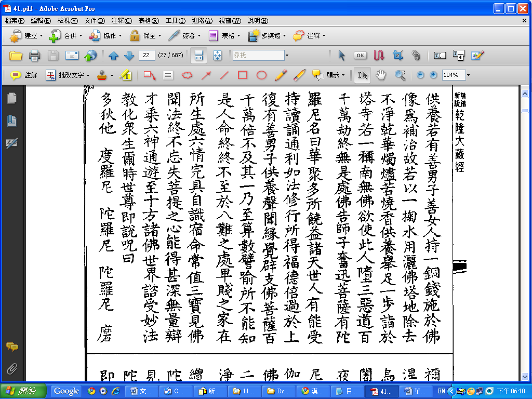Select the Rectangle drawing tool
The height and width of the screenshot is (399, 532).
tap(243, 75)
